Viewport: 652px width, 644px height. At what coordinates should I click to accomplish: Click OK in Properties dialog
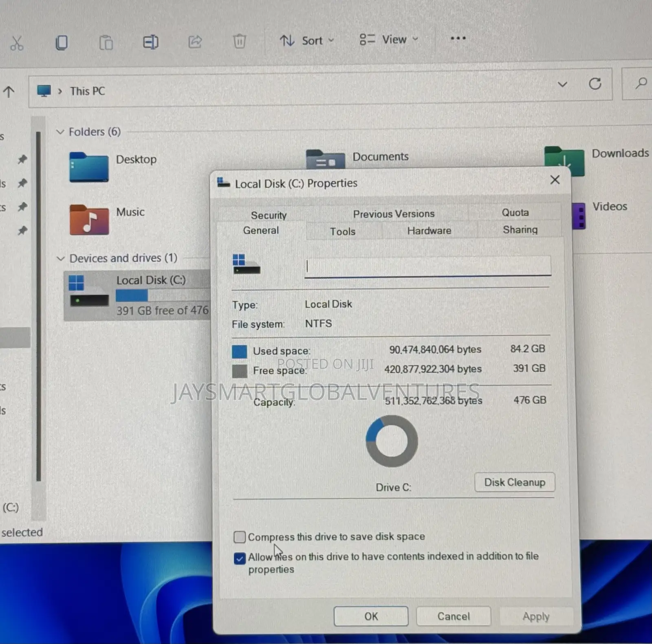click(371, 616)
